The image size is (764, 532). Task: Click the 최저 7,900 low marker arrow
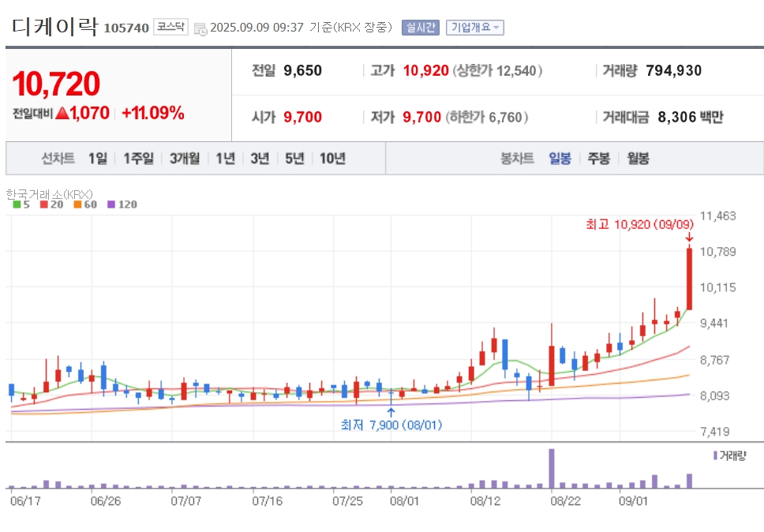pos(391,413)
